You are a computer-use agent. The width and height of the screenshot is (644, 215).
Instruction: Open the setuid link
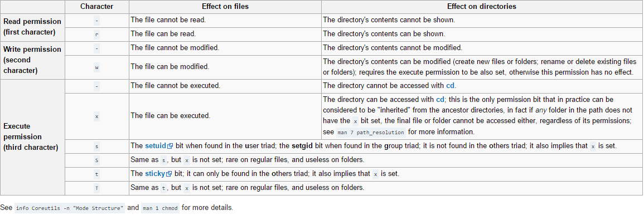point(156,146)
